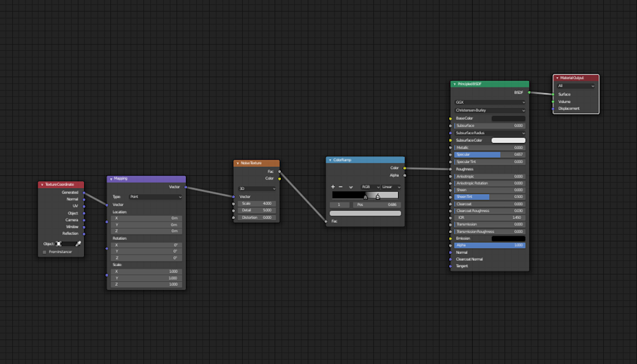Click the Transmission slider on Principled BSDF
Image resolution: width=637 pixels, height=364 pixels.
[489, 225]
